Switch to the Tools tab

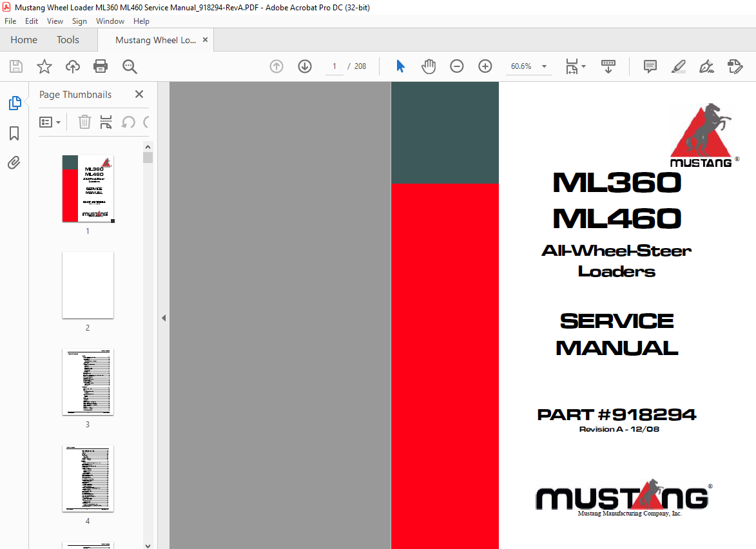tap(68, 39)
